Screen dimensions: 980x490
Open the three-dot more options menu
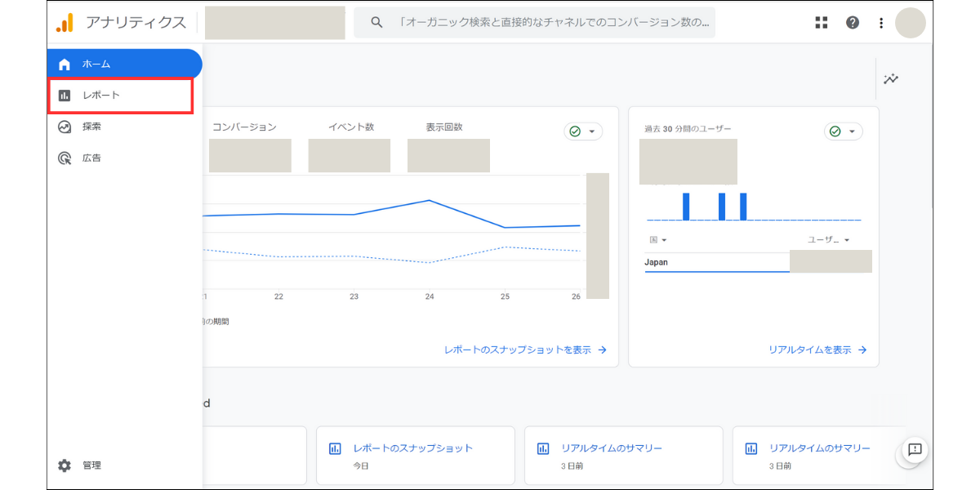(881, 23)
